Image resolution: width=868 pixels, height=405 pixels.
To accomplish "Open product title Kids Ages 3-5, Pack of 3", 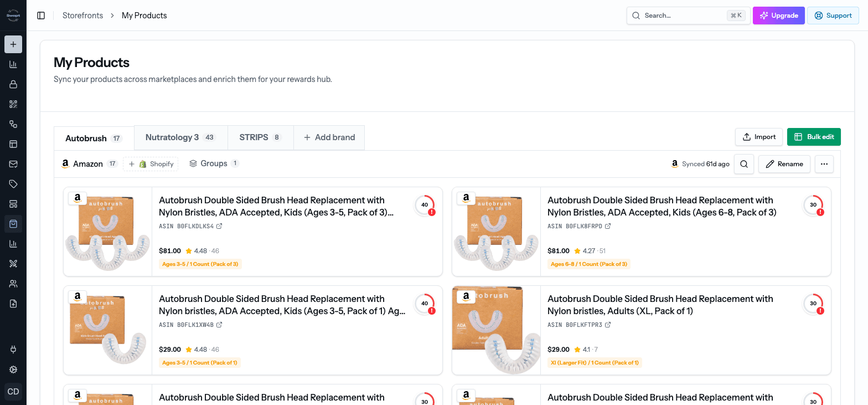I will click(x=276, y=206).
